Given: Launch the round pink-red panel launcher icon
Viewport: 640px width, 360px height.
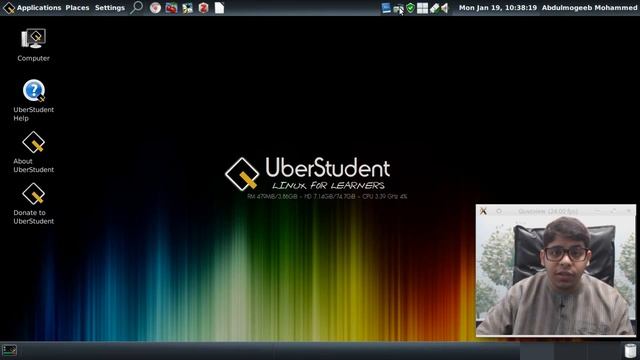Looking at the screenshot, I should (x=155, y=8).
